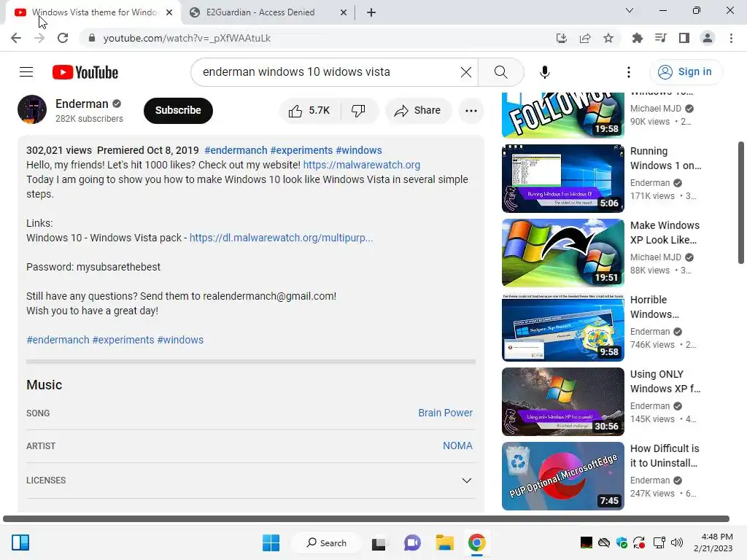
Task: Open media controls in Chrome toolbar
Action: tap(661, 38)
